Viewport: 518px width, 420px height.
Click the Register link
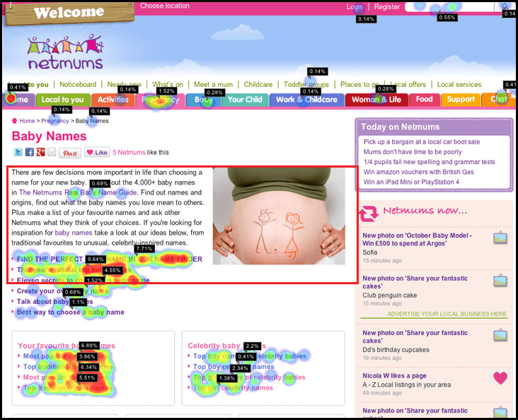point(387,6)
